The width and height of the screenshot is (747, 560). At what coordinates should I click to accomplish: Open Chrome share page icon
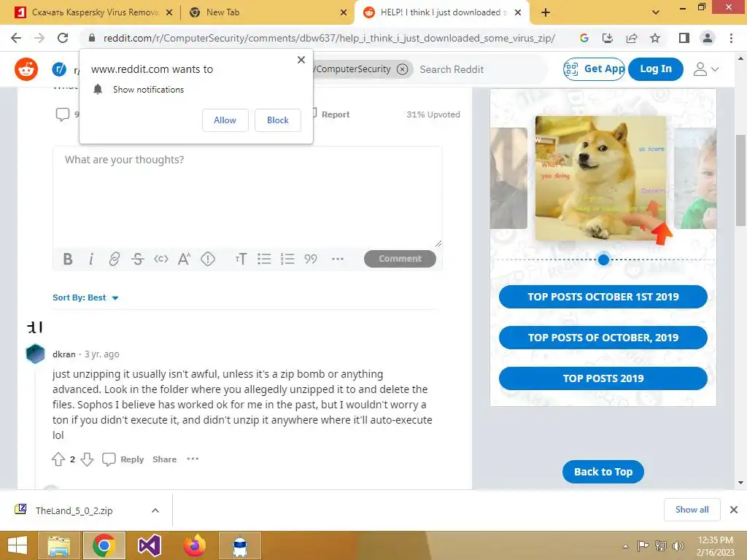(x=632, y=38)
